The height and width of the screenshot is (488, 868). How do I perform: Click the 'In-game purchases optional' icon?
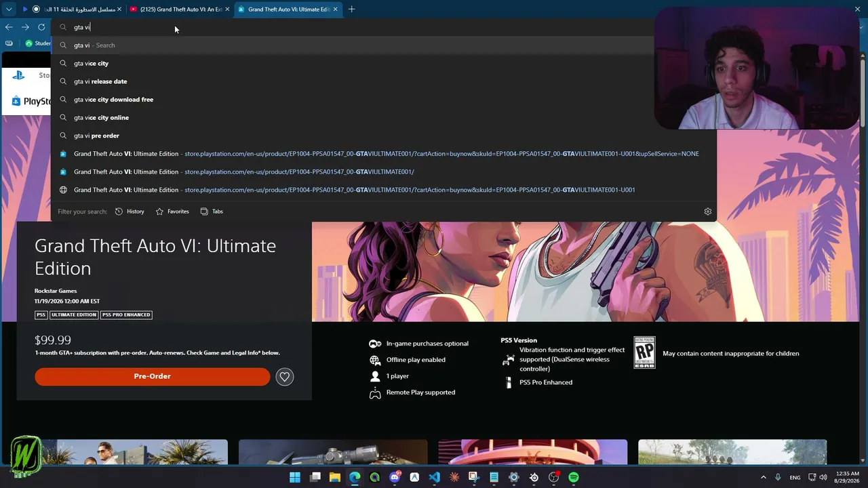375,344
